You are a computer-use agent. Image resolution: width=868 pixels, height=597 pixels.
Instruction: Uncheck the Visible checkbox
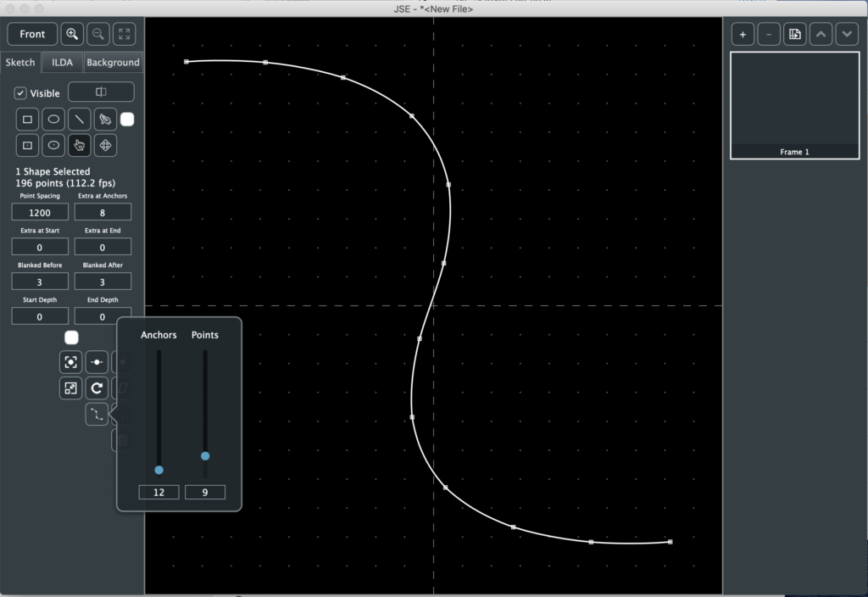(20, 93)
